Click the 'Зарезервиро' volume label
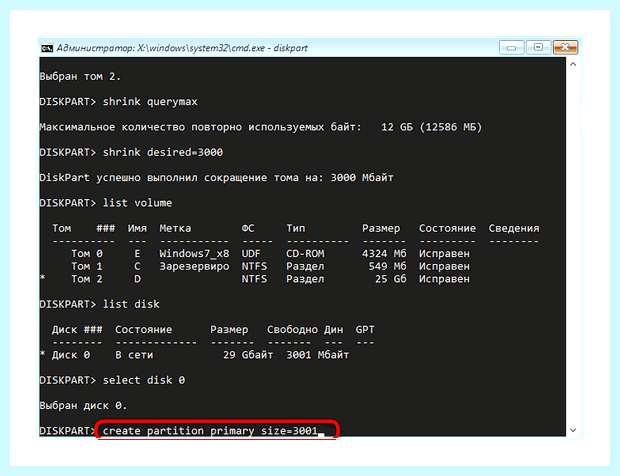620x476 pixels. (x=194, y=266)
